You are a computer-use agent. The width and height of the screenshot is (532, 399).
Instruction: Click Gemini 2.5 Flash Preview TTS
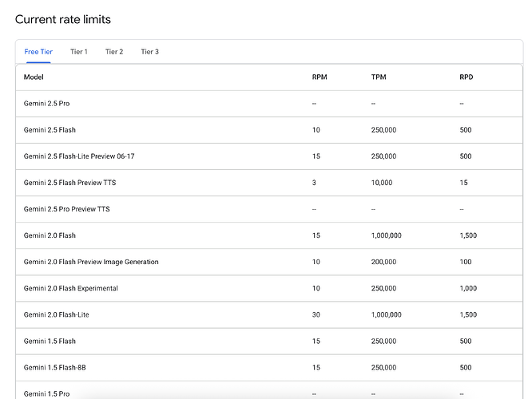pyautogui.click(x=69, y=183)
